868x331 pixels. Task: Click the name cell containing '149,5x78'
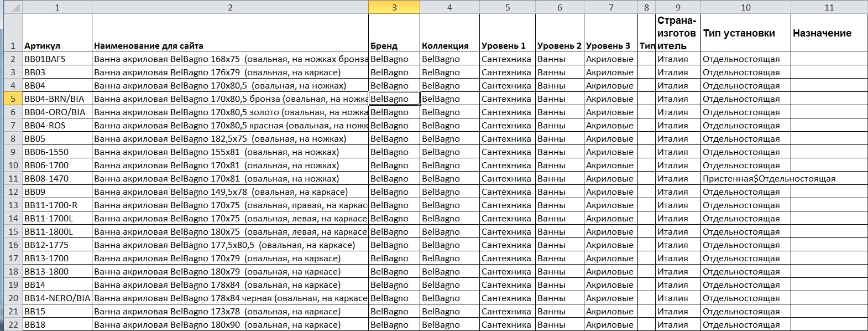point(230,192)
